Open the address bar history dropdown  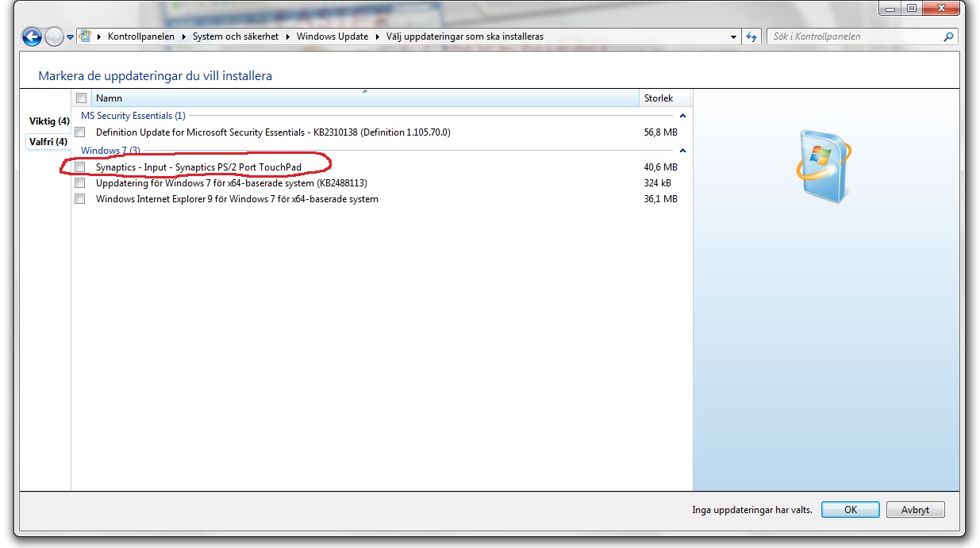[733, 36]
